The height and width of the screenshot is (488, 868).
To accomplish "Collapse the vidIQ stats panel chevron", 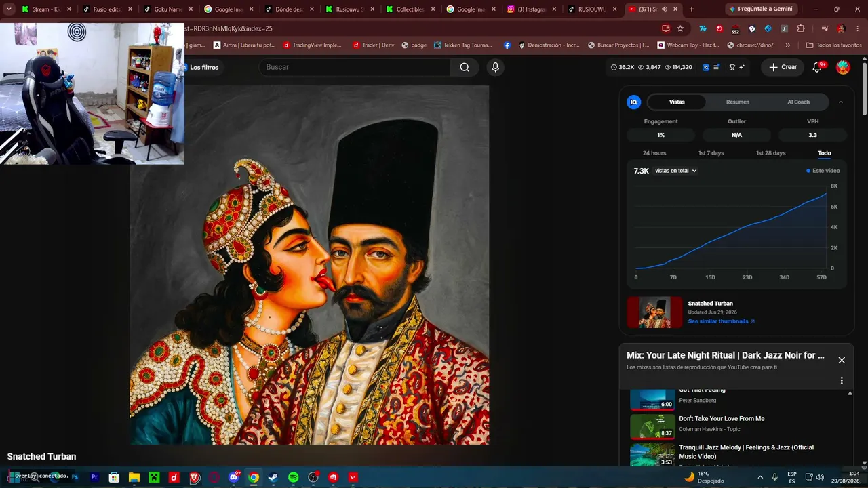I will click(x=841, y=102).
